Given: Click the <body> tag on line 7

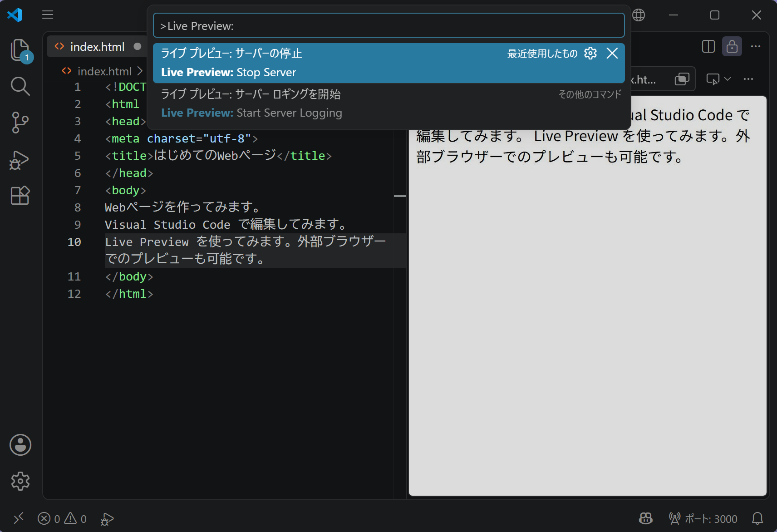Looking at the screenshot, I should pos(126,190).
